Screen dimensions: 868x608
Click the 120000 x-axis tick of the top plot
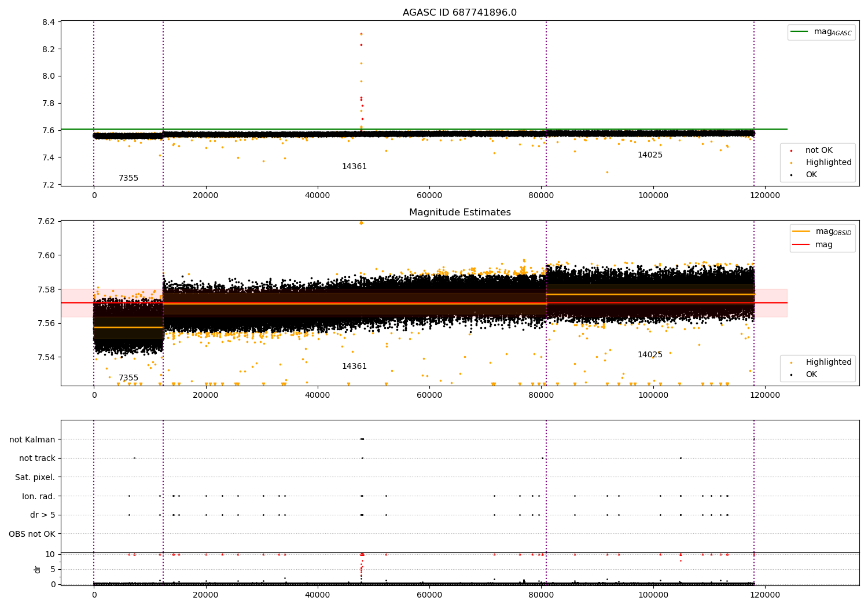coord(765,196)
